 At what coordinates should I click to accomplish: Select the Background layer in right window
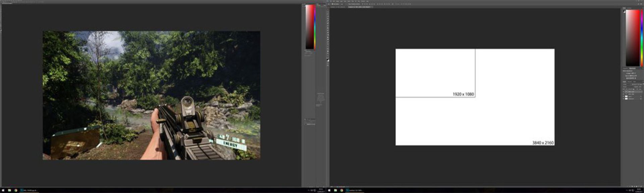coord(633,99)
